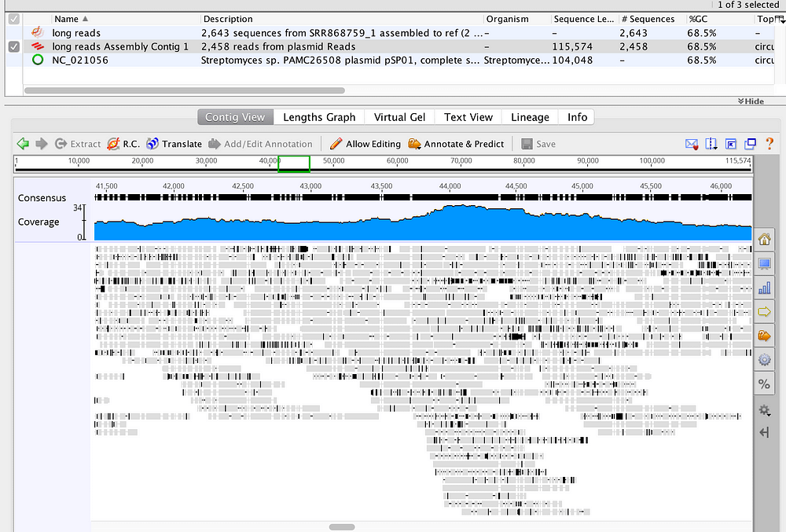Image resolution: width=786 pixels, height=532 pixels.
Task: Click the R.C. reverse complement icon
Action: tap(114, 144)
